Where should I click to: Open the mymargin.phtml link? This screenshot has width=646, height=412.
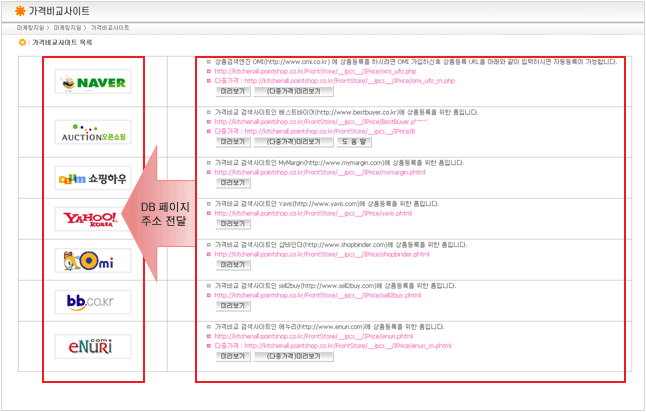click(x=320, y=172)
